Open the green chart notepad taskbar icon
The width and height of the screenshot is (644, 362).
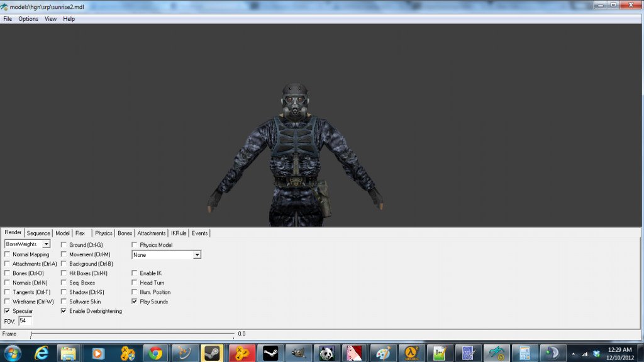(x=440, y=353)
